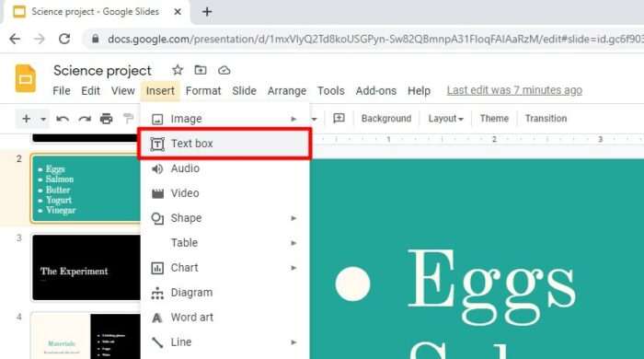Click the Theme button

494,119
